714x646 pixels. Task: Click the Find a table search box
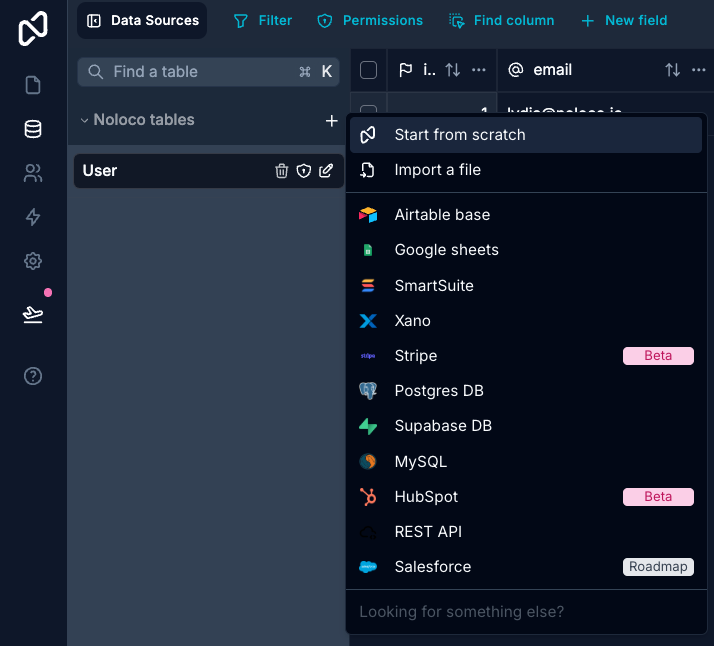tap(200, 72)
